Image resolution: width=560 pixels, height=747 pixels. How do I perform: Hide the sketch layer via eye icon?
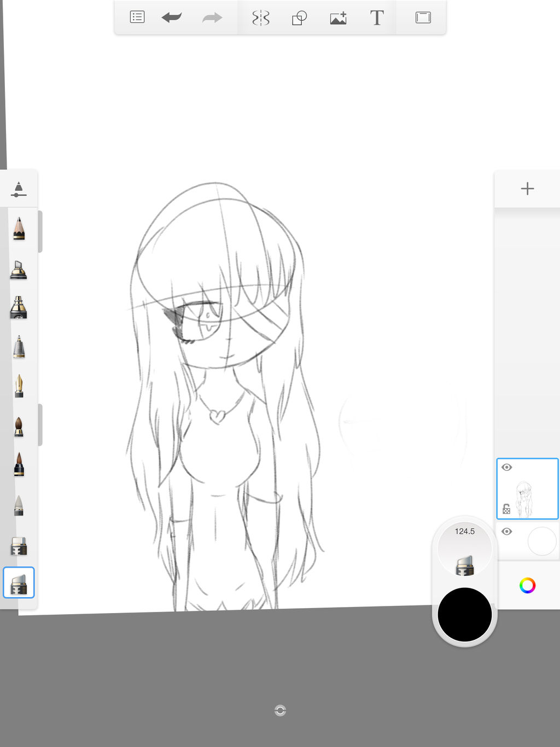tap(507, 468)
